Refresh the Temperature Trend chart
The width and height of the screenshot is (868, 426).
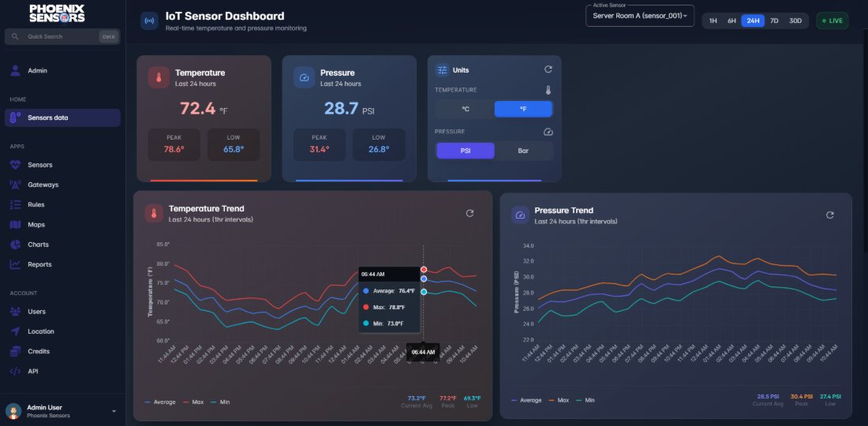coord(470,213)
